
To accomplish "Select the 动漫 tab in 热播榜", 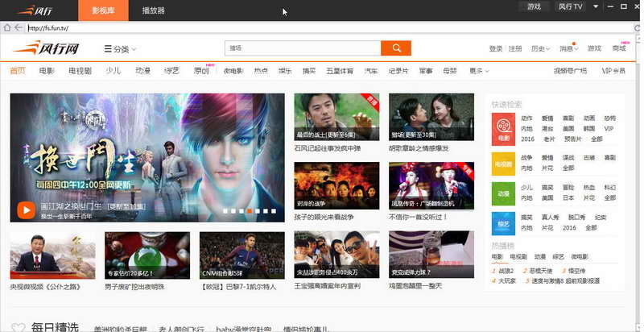I will (540, 257).
